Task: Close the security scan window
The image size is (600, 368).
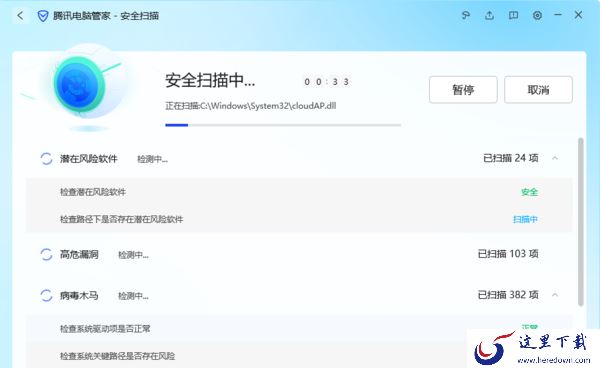Action: point(578,15)
